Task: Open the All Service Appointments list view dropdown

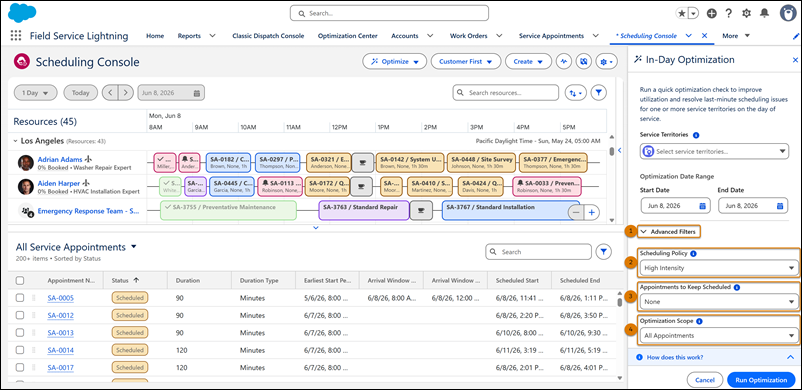Action: pyautogui.click(x=134, y=247)
